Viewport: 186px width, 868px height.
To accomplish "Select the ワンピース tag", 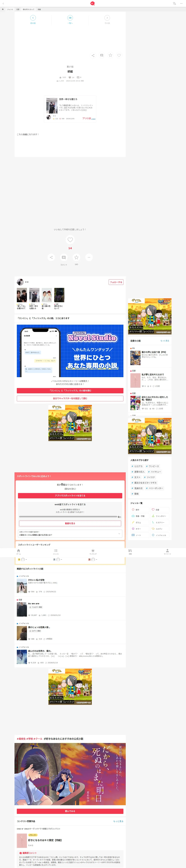I will (153, 466).
